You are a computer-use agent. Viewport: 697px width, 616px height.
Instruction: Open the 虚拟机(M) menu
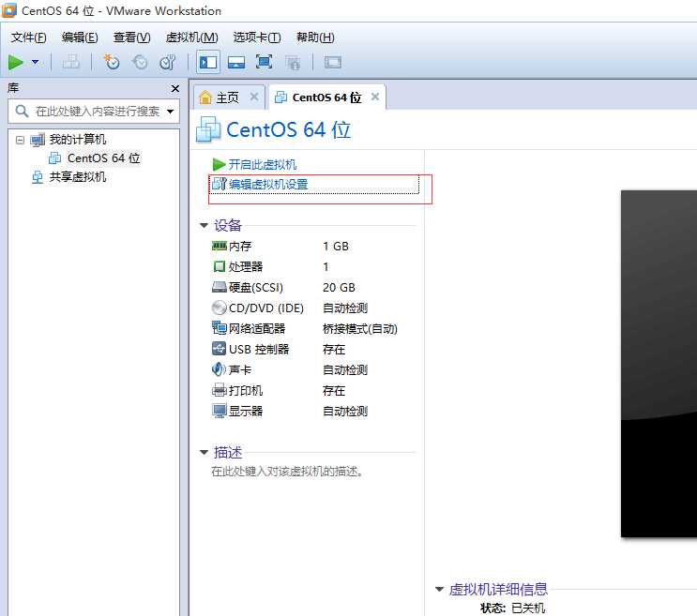[192, 38]
